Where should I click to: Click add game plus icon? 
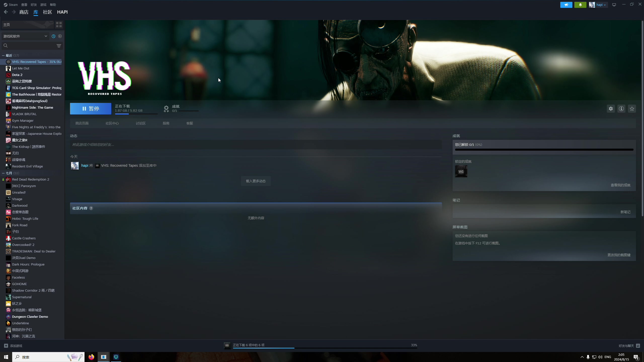tap(6, 346)
